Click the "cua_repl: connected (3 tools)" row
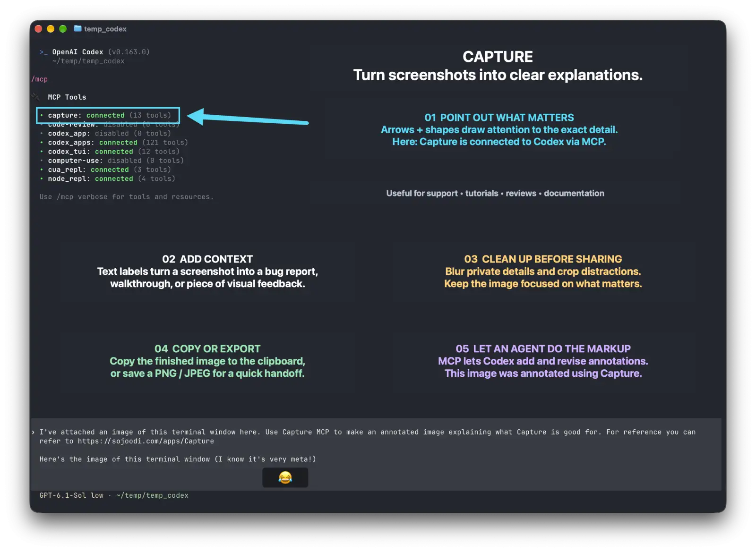The height and width of the screenshot is (552, 756). click(105, 170)
